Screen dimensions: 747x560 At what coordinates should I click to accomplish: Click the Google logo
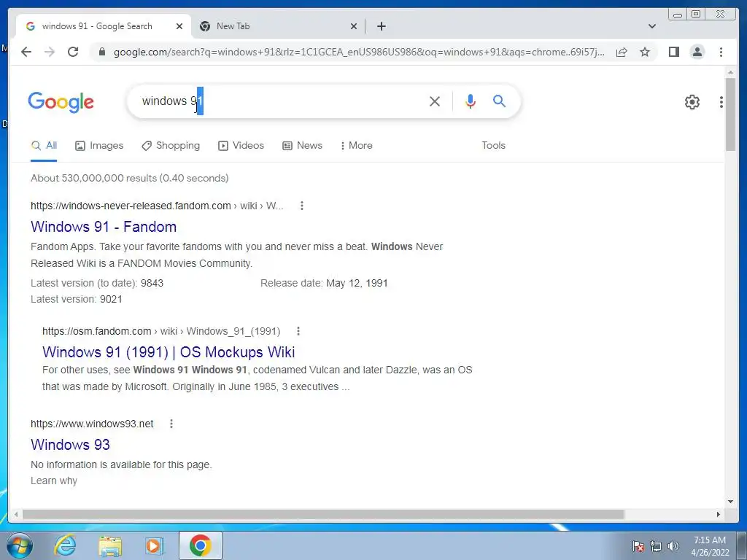(x=61, y=102)
